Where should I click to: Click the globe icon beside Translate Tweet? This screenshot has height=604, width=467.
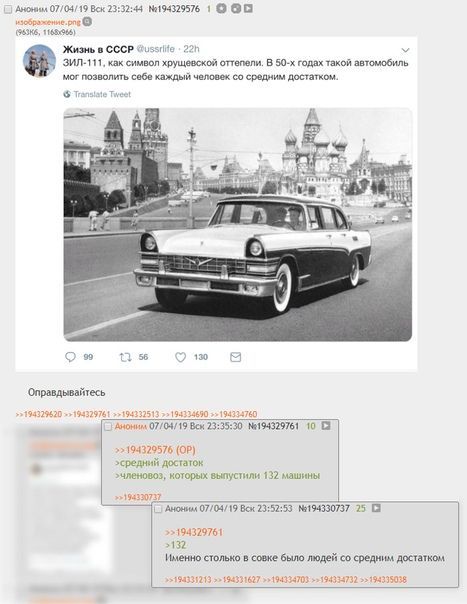tap(67, 94)
